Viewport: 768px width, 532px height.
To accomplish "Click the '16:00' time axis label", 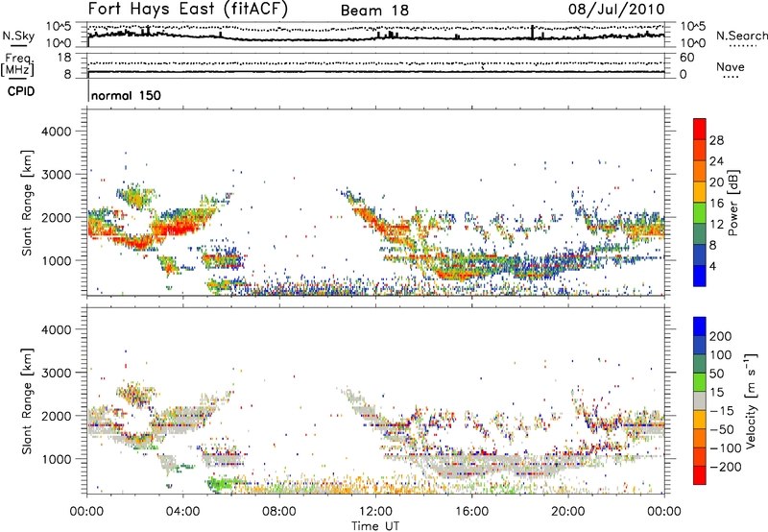I will pyautogui.click(x=471, y=512).
